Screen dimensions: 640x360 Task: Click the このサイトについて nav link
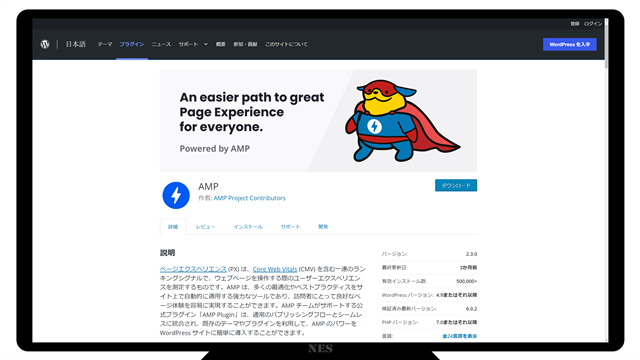pyautogui.click(x=286, y=44)
